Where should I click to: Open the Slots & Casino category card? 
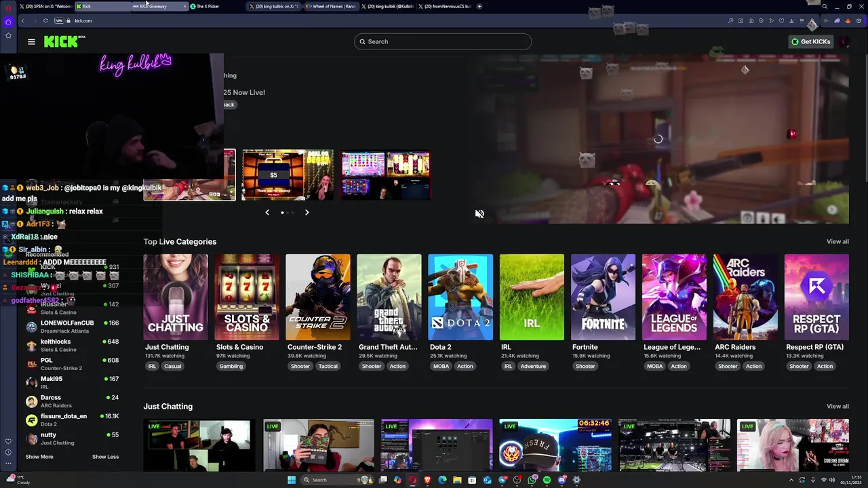(x=247, y=297)
